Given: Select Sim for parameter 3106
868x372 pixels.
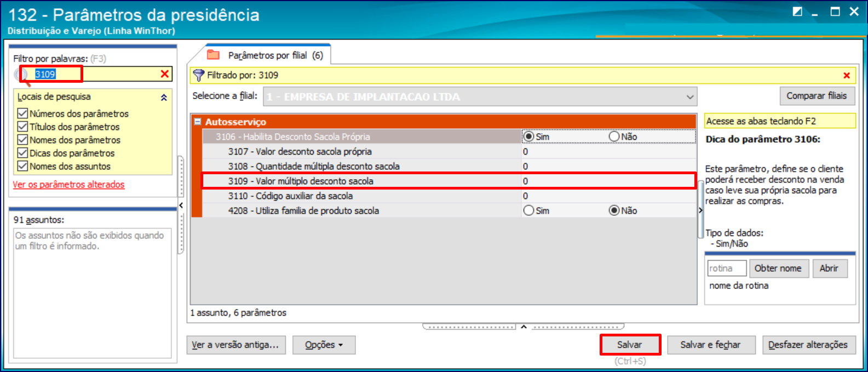Looking at the screenshot, I should tap(528, 136).
